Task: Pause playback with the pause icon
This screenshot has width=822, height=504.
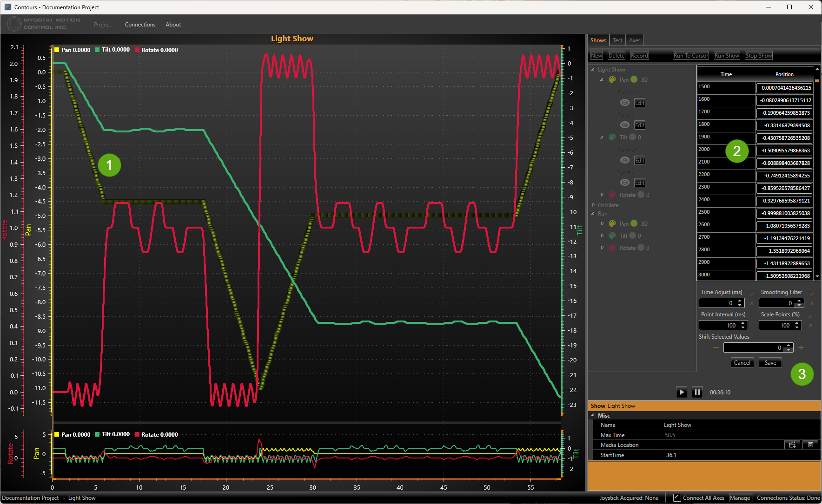Action: click(x=697, y=392)
